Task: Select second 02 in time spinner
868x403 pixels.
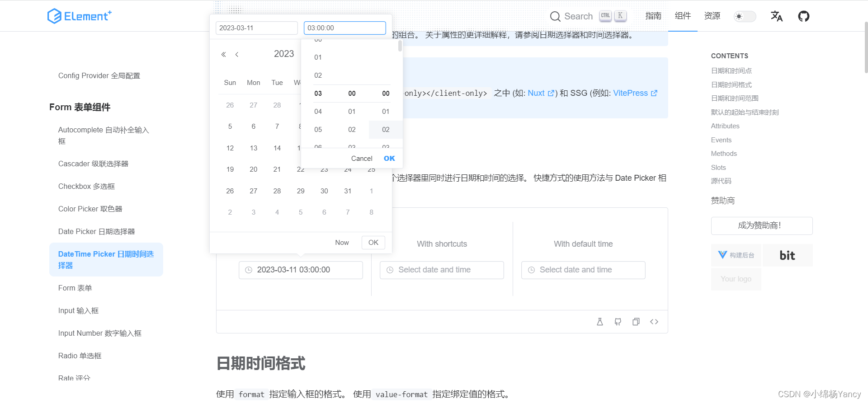Action: tap(386, 130)
